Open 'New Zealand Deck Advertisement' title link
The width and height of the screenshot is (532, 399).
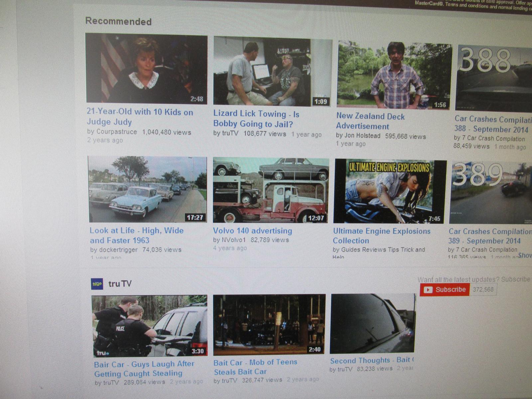tap(370, 121)
